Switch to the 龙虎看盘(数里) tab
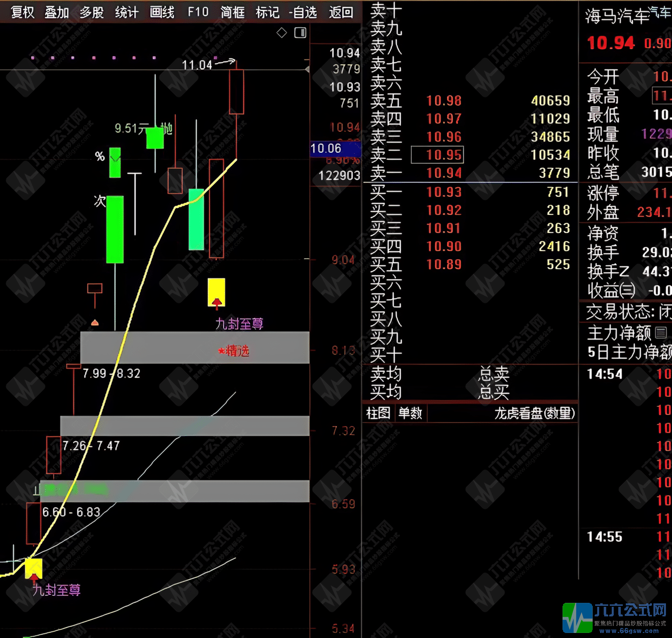Screen dimensions: 672x638 (x=535, y=413)
